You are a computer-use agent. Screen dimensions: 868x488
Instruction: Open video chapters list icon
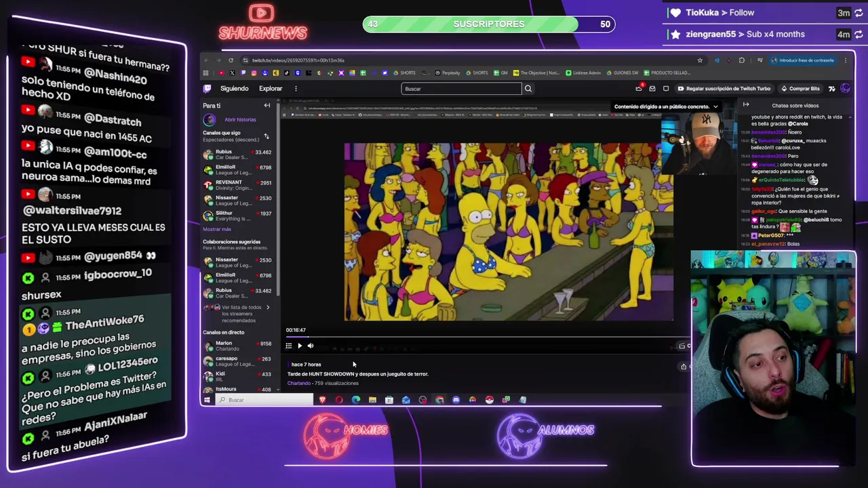point(288,346)
